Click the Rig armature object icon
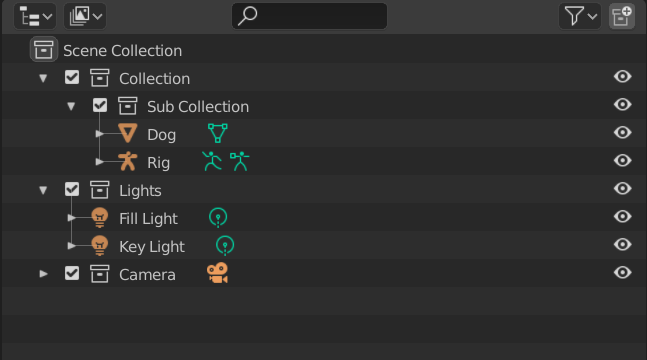This screenshot has width=647, height=360. tap(128, 161)
